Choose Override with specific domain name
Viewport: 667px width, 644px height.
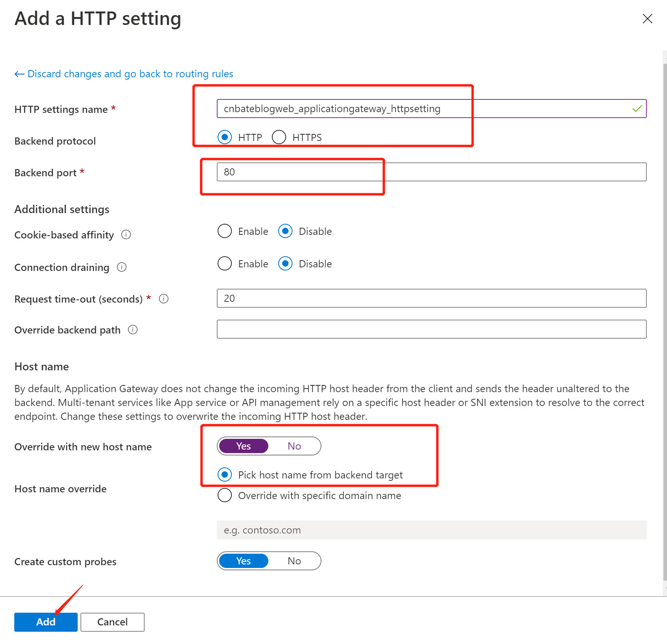225,495
